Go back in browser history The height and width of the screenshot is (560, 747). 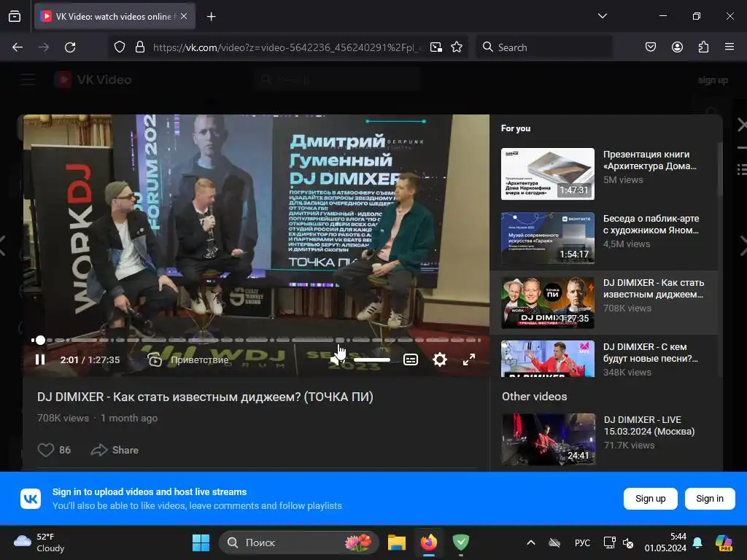click(x=18, y=47)
